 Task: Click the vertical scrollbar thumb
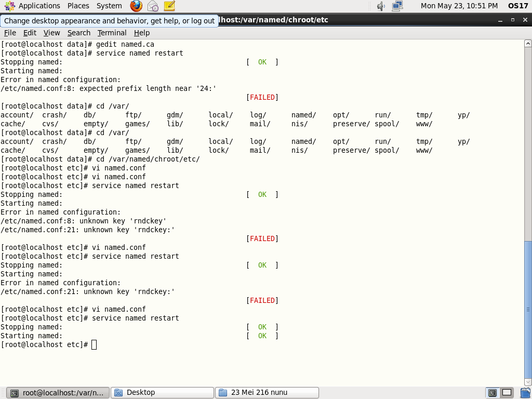click(x=528, y=309)
